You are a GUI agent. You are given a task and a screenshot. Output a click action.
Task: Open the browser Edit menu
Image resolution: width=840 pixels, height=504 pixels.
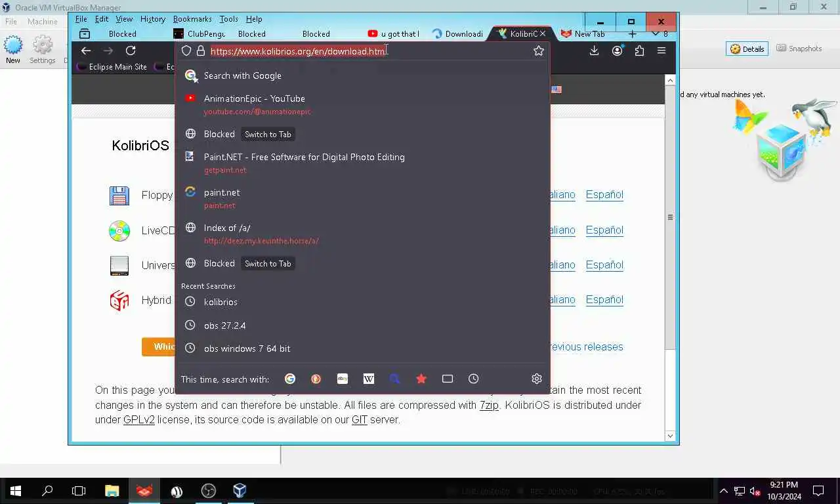point(102,19)
